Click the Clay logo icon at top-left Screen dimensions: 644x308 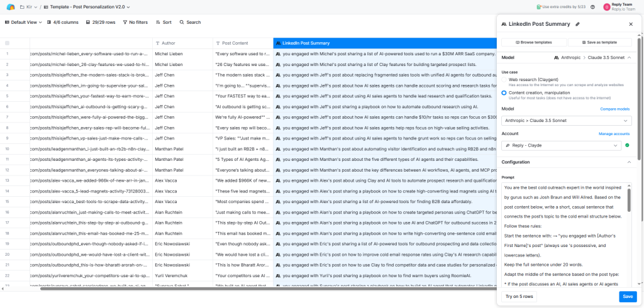pos(11,7)
